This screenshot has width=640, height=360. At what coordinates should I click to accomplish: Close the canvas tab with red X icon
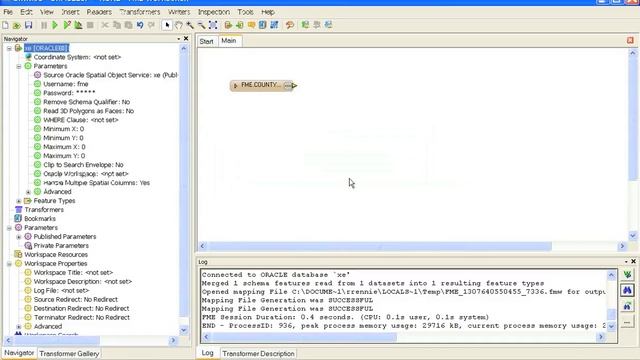pyautogui.click(x=630, y=40)
